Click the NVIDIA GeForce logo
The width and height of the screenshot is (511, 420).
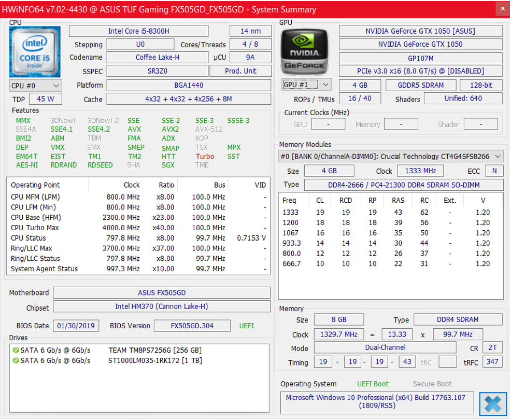tap(304, 50)
